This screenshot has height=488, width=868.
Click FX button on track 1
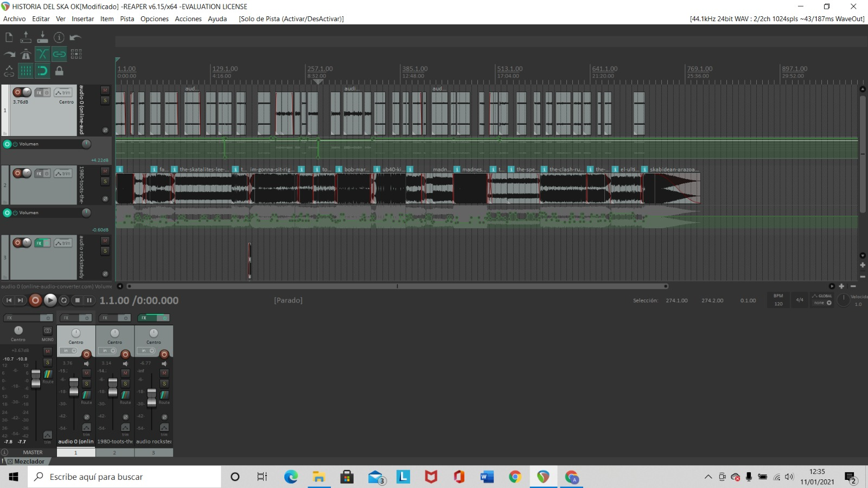(x=39, y=93)
